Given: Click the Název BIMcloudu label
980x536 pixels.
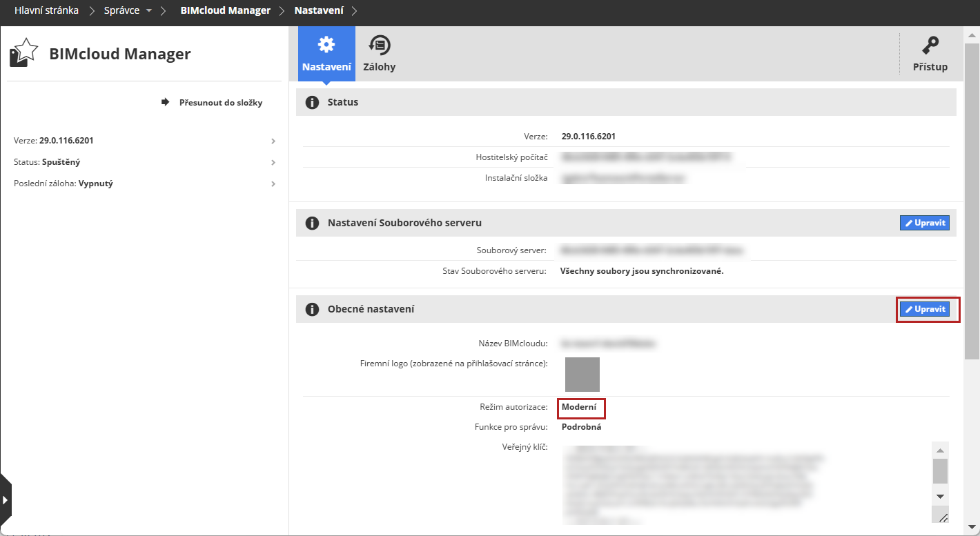Looking at the screenshot, I should pyautogui.click(x=513, y=344).
